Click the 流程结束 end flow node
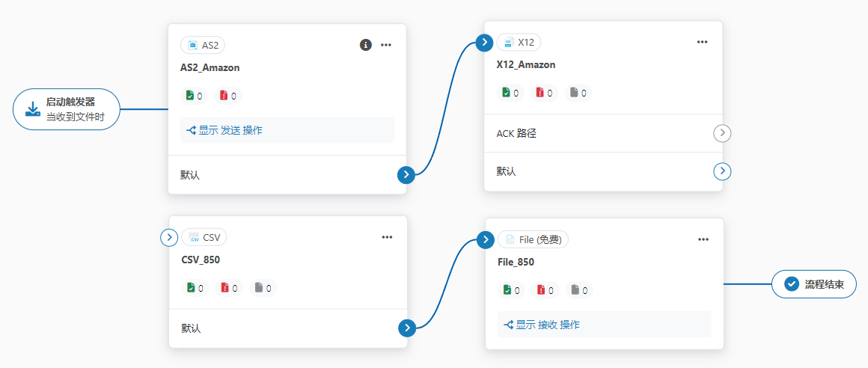 click(813, 284)
